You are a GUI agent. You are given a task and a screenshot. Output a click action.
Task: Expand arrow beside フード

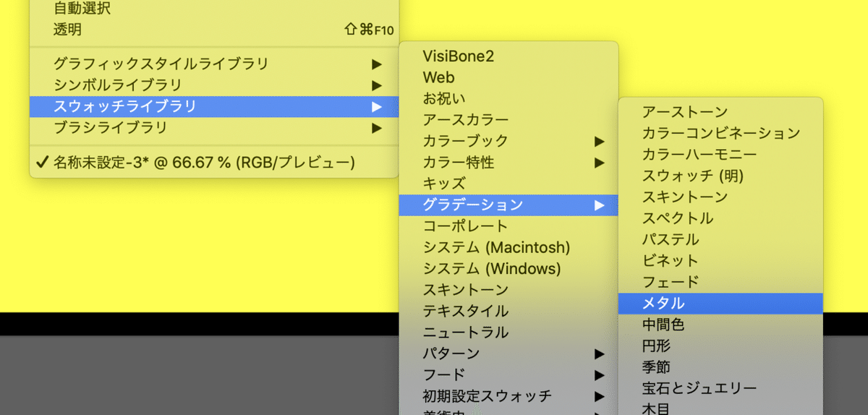[599, 375]
